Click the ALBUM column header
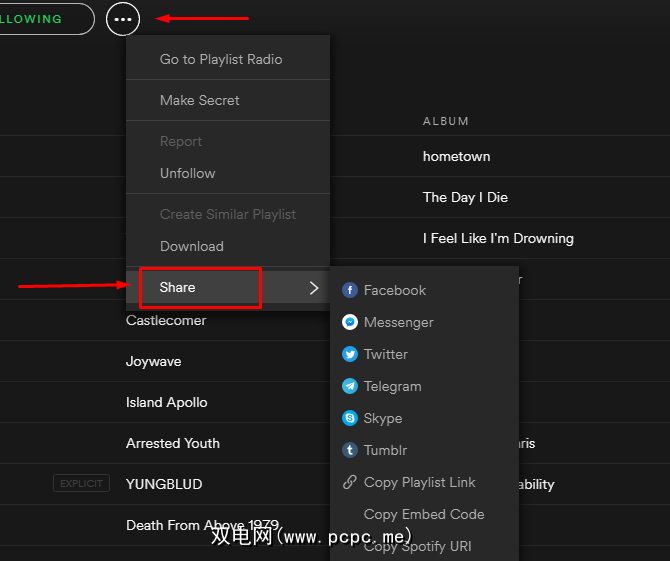The image size is (670, 561). (446, 121)
